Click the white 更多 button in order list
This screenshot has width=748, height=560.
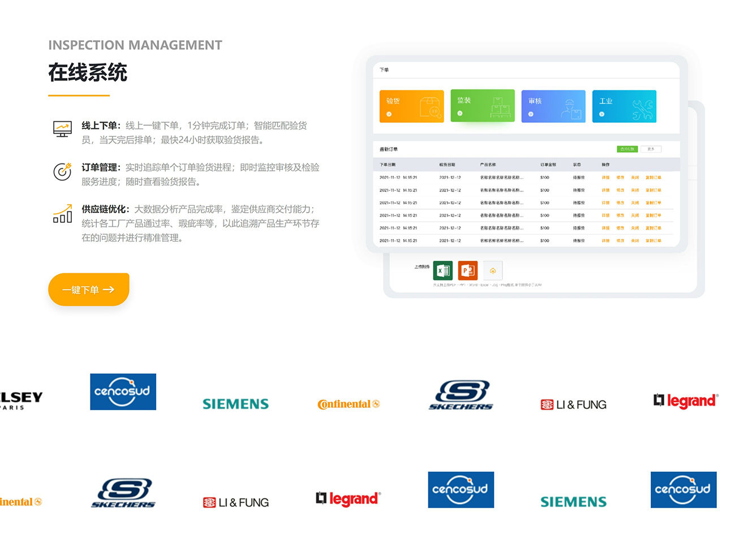pos(651,149)
